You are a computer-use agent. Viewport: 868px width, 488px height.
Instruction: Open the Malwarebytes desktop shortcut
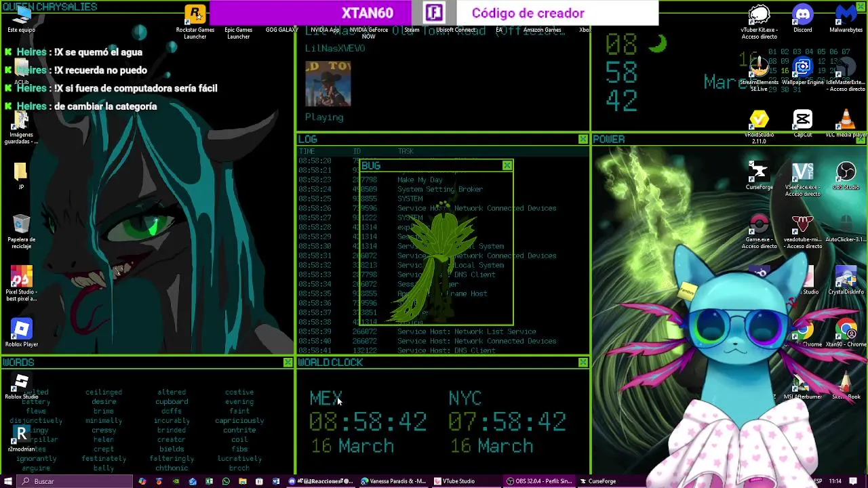pyautogui.click(x=846, y=18)
